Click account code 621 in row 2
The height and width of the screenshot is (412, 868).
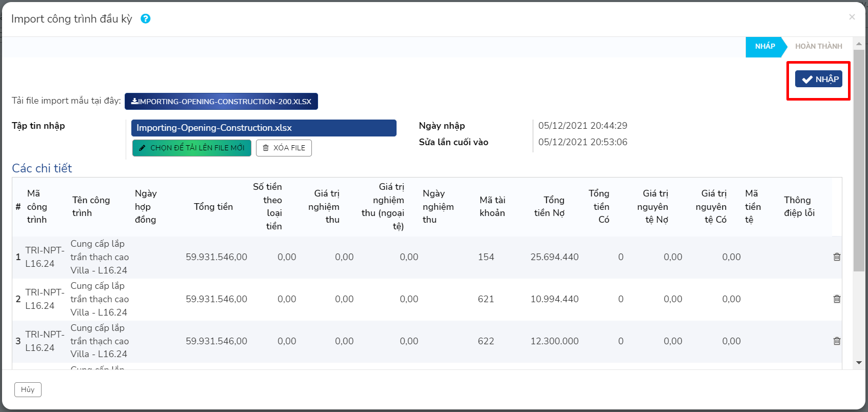point(486,299)
